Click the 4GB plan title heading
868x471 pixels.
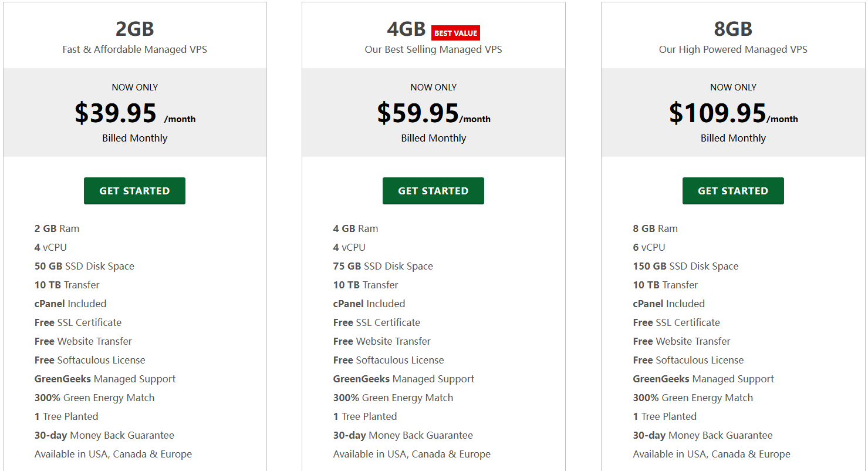tap(406, 29)
